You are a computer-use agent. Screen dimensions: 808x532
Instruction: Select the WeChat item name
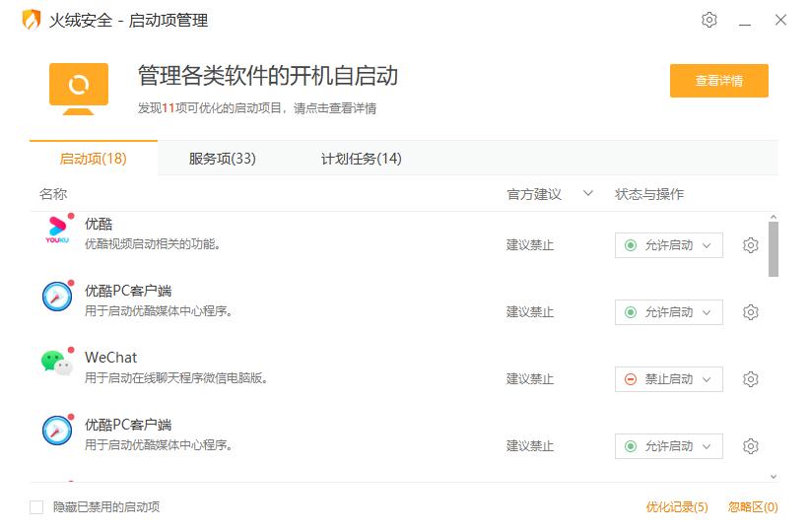pos(110,358)
